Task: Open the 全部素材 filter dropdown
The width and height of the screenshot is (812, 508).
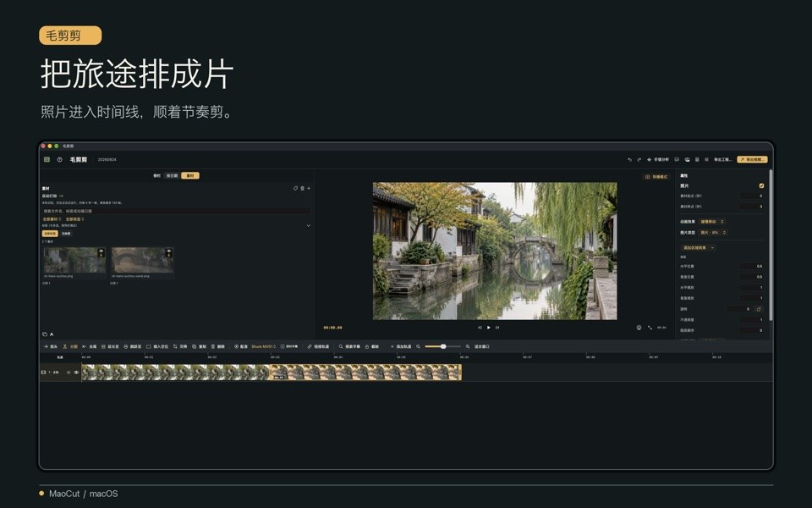Action: 52,219
